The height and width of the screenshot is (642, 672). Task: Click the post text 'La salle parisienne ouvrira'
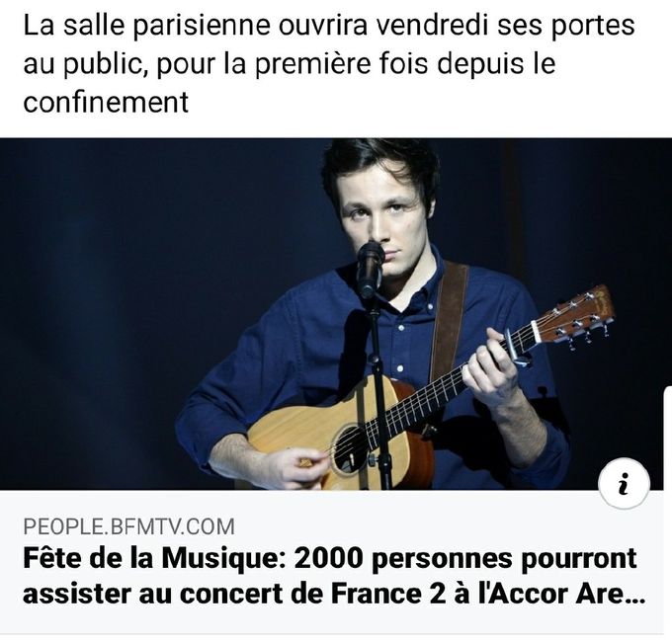pos(196,25)
